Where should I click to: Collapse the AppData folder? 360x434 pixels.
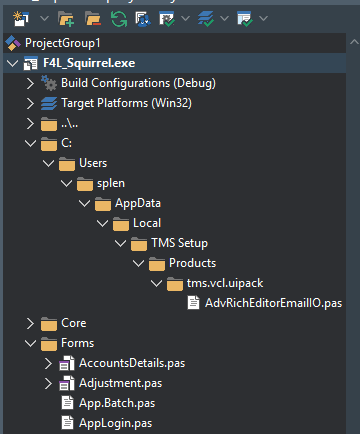pos(84,203)
